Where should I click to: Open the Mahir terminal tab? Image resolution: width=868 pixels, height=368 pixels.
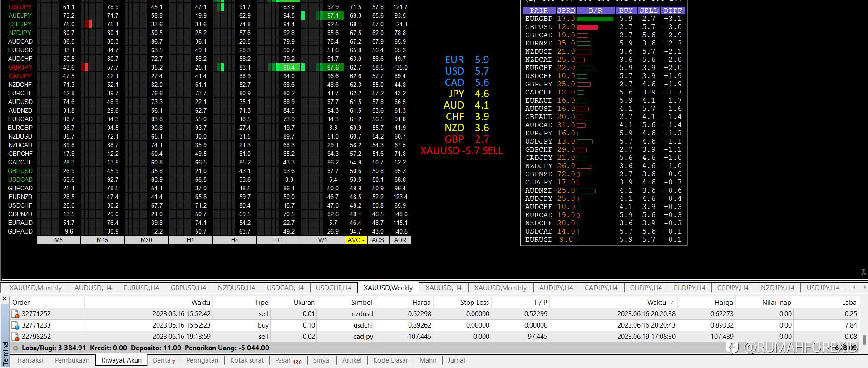click(x=428, y=360)
